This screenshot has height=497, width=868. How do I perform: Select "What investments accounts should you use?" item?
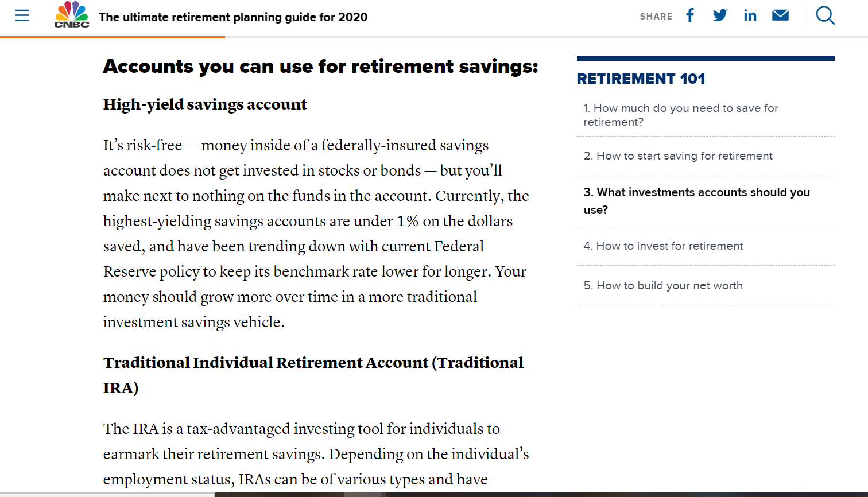(x=696, y=201)
